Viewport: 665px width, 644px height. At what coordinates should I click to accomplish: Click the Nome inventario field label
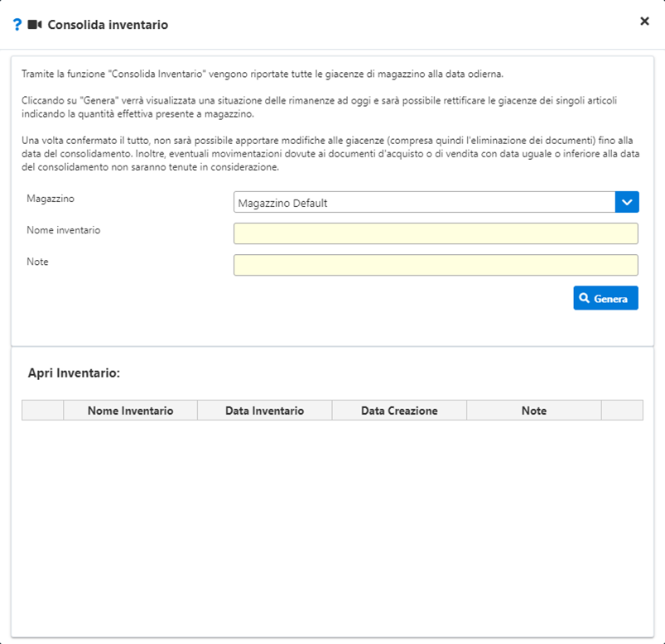pyautogui.click(x=64, y=230)
